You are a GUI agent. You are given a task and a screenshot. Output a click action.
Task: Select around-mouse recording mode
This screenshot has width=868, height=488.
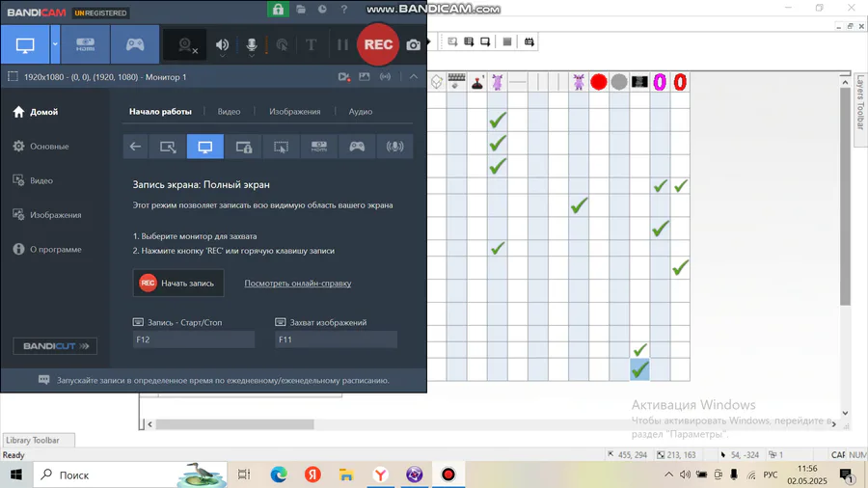(x=282, y=147)
